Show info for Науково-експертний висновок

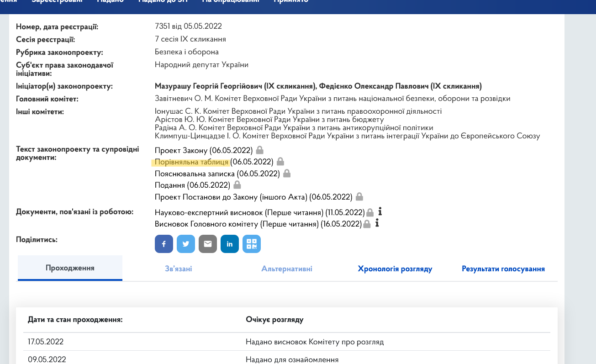[380, 212]
